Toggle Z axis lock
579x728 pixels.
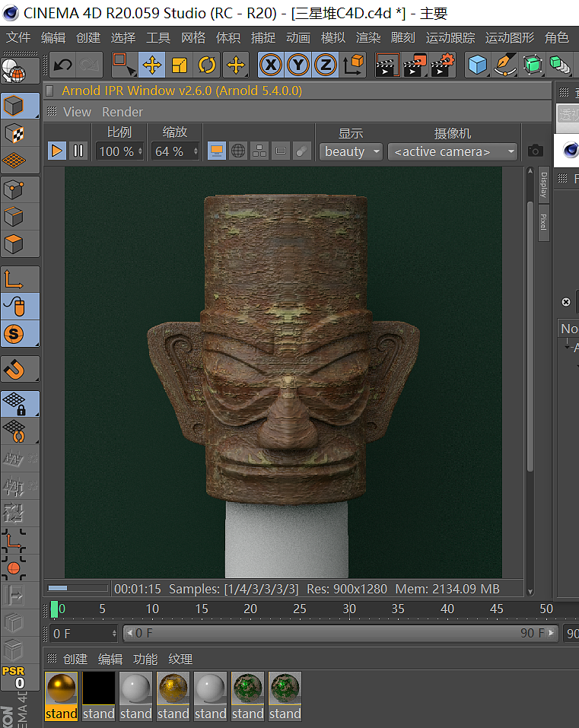click(x=326, y=65)
